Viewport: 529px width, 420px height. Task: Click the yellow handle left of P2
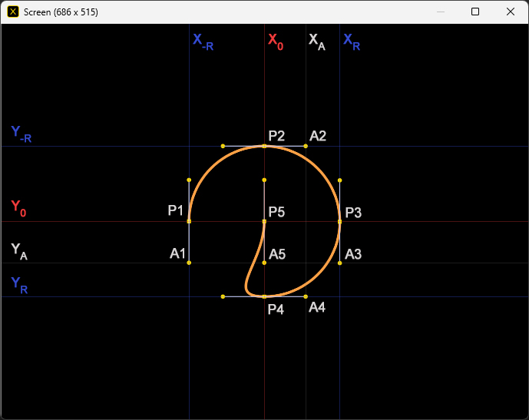pos(223,146)
